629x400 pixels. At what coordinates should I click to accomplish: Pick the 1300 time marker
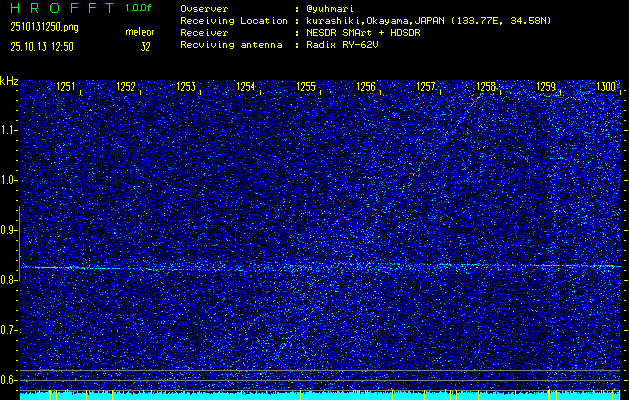click(x=606, y=88)
